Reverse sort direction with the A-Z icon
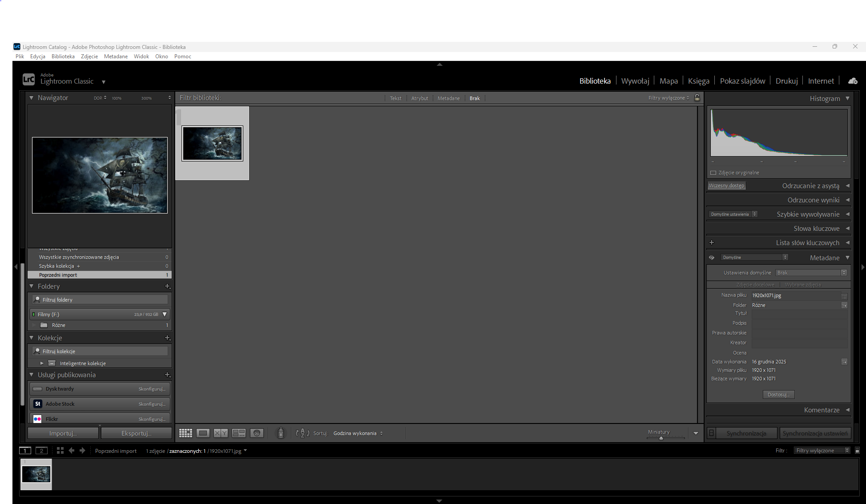 [x=302, y=433]
